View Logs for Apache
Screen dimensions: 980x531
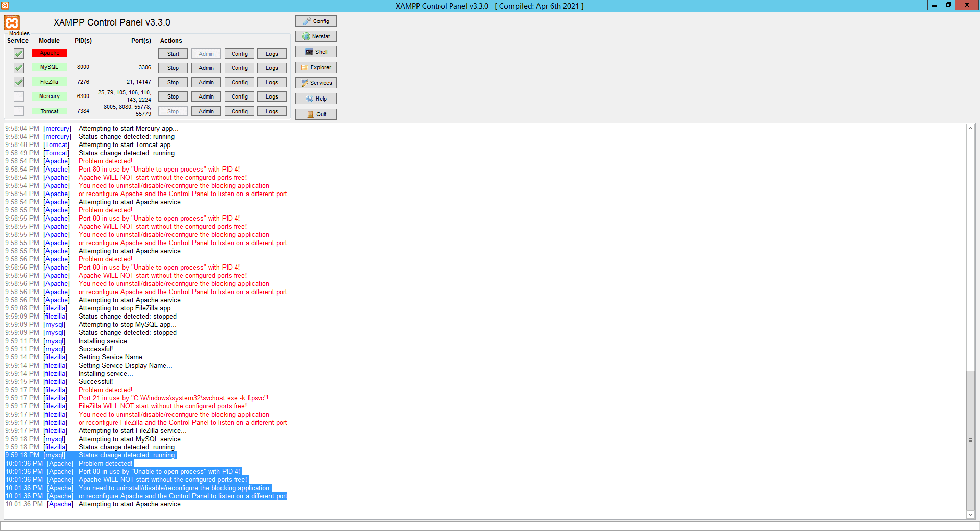click(x=272, y=54)
